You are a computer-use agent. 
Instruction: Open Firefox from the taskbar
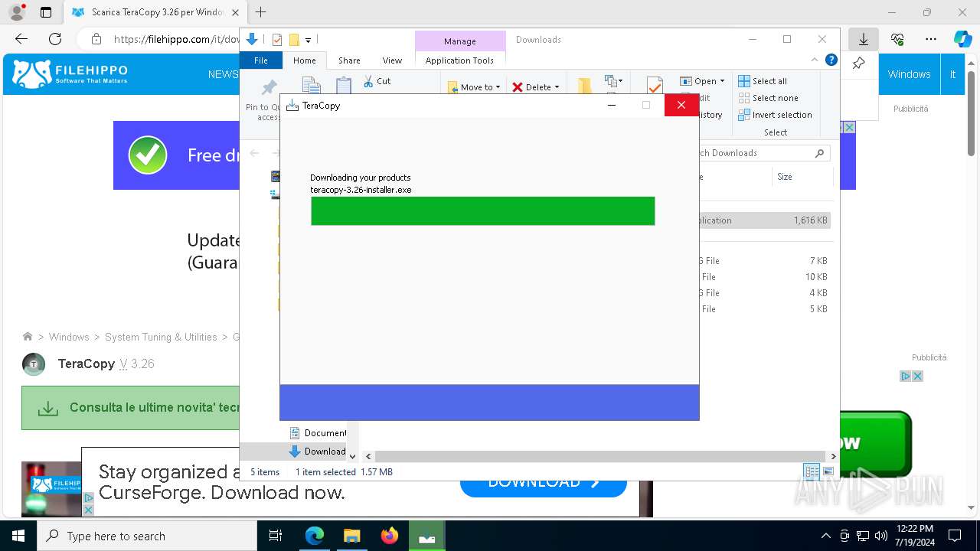pyautogui.click(x=390, y=536)
